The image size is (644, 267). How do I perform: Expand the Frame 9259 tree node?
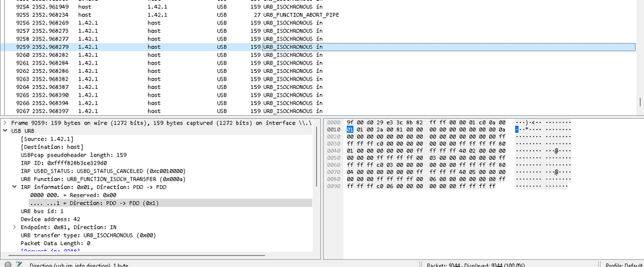(x=5, y=123)
